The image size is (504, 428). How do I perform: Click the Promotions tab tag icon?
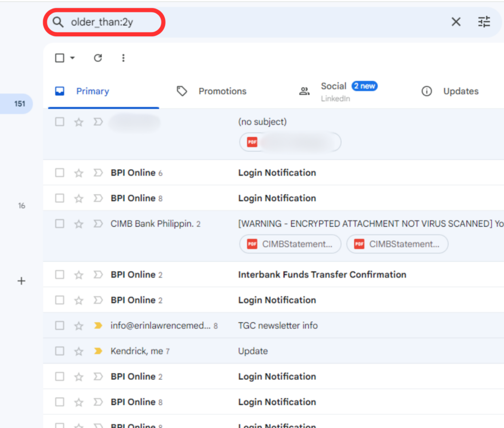point(182,91)
